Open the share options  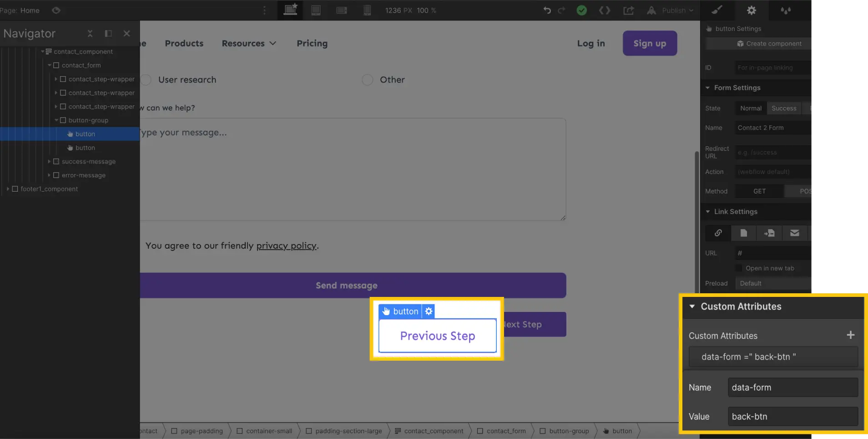tap(629, 10)
